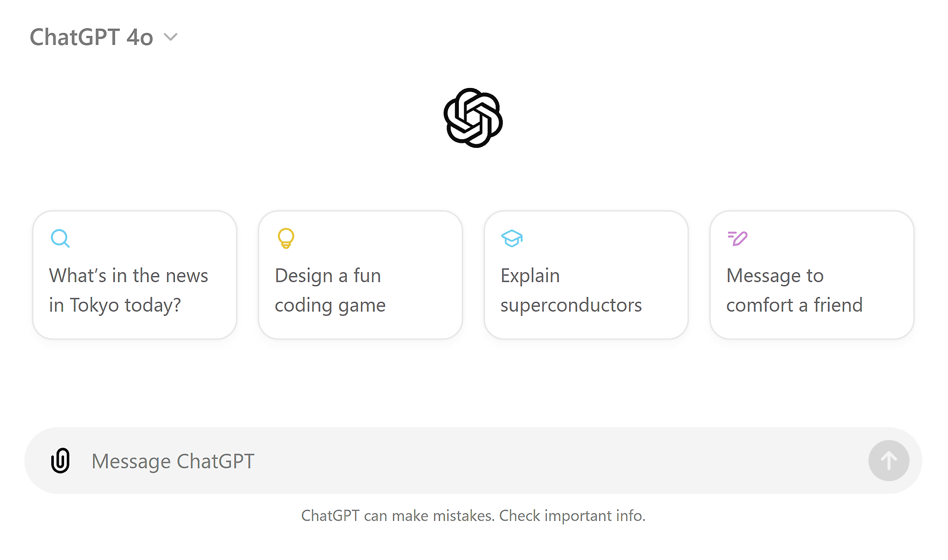Click the blue graduation cap icon

512,239
